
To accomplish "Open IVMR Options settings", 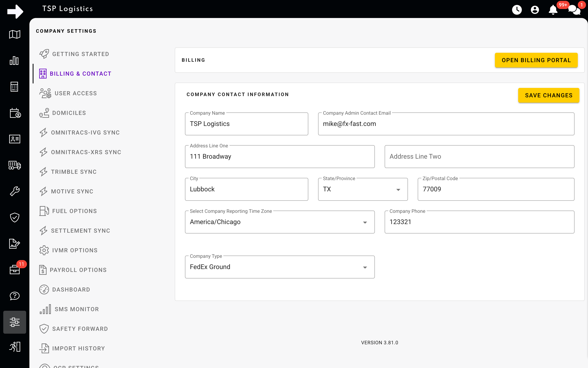I will tap(75, 250).
